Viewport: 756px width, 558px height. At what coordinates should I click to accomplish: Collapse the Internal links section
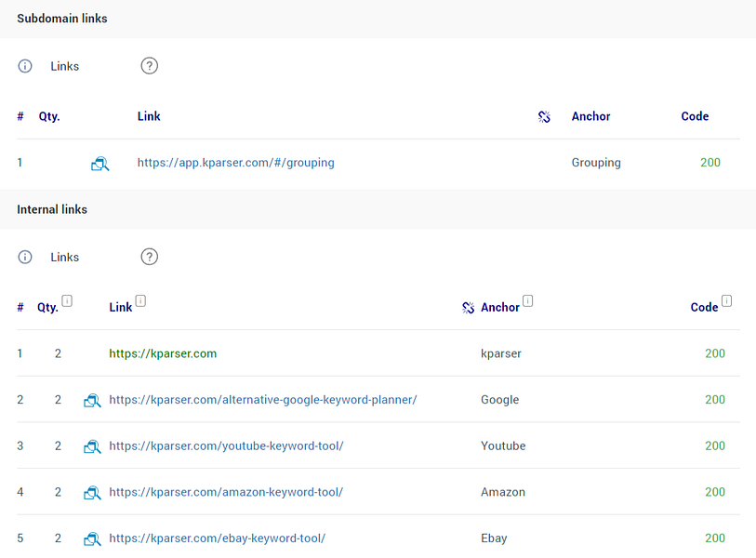point(51,208)
